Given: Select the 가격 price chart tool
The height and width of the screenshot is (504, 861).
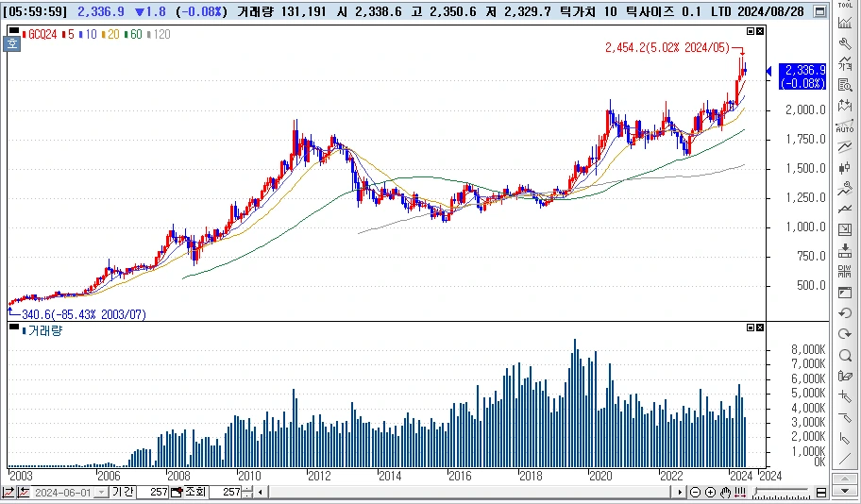Looking at the screenshot, I should 845,63.
